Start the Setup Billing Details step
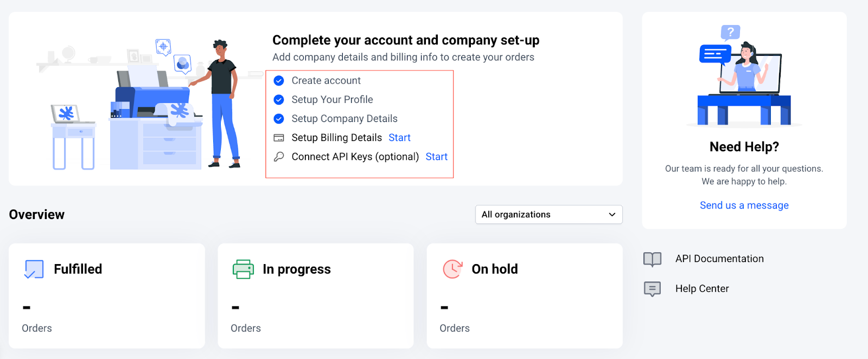868x359 pixels. pos(399,138)
